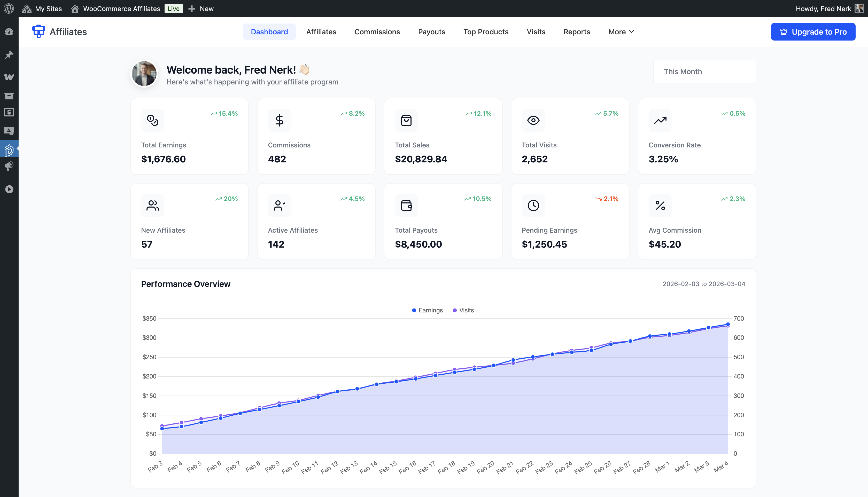Click the Affiliates plugin logo icon
Viewport: 868px width, 497px height.
click(x=38, y=31)
